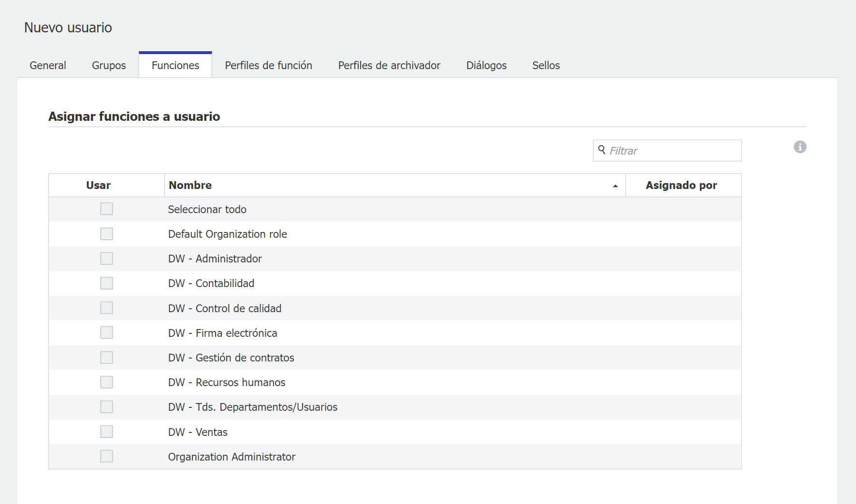Check the Organization Administrator checkbox
856x504 pixels.
tap(106, 456)
